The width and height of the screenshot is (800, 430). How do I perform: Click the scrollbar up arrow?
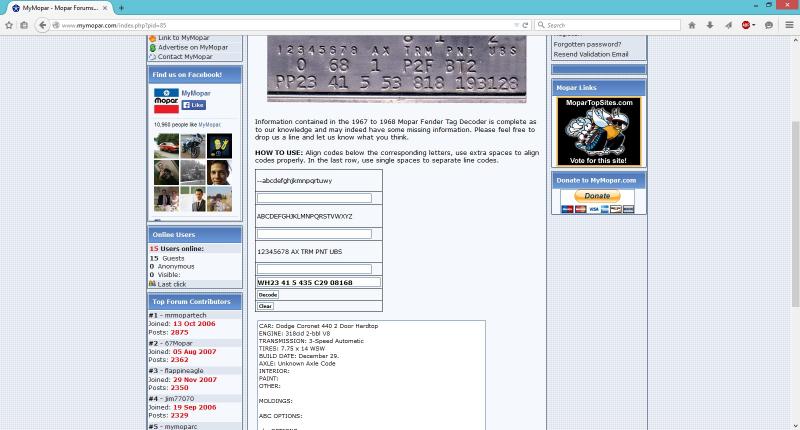coord(795,39)
